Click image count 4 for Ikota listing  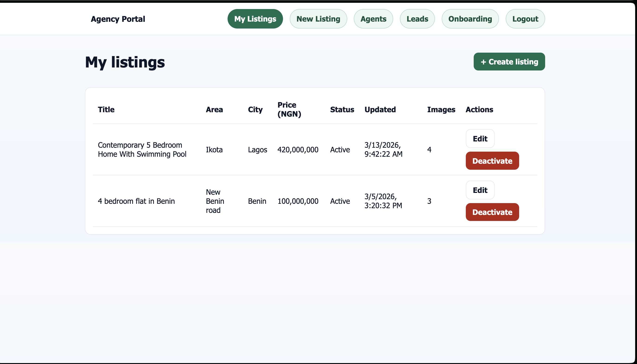point(429,150)
